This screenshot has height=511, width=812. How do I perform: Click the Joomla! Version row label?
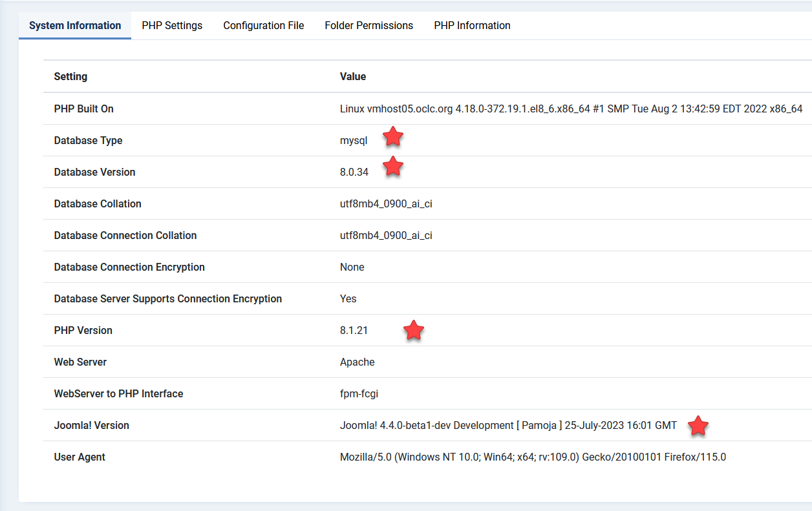(x=92, y=425)
